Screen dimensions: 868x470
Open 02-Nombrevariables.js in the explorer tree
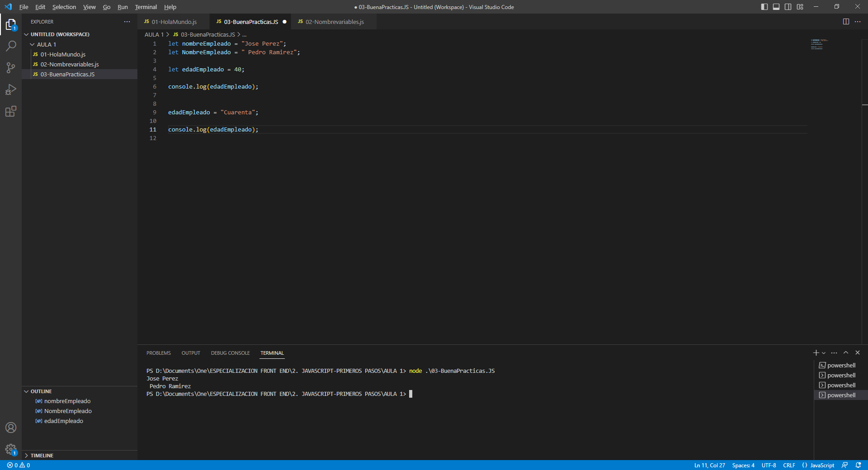click(x=70, y=64)
